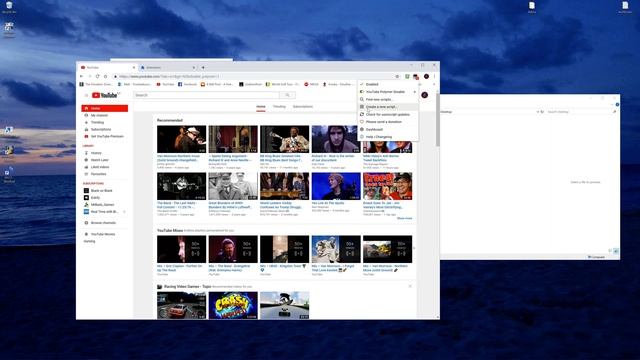Open the Eskify subscription channel icon
This screenshot has height=360, width=640.
coord(86,198)
